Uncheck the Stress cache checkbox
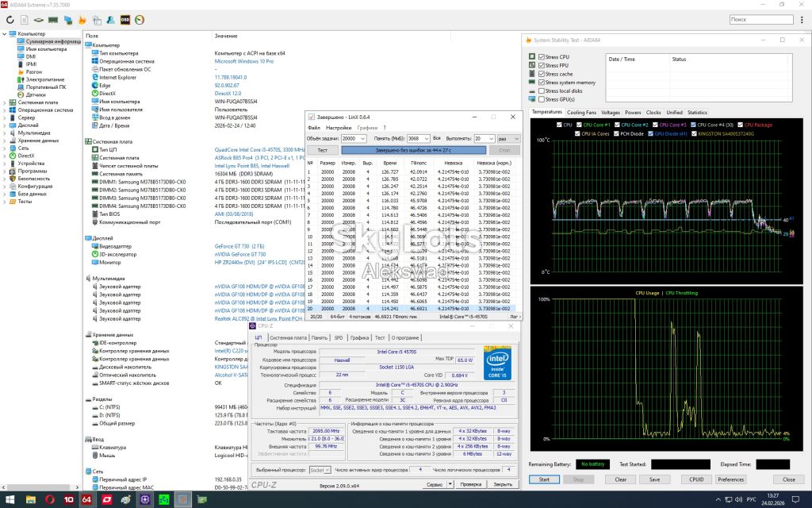The height and width of the screenshot is (508, 812). (542, 74)
